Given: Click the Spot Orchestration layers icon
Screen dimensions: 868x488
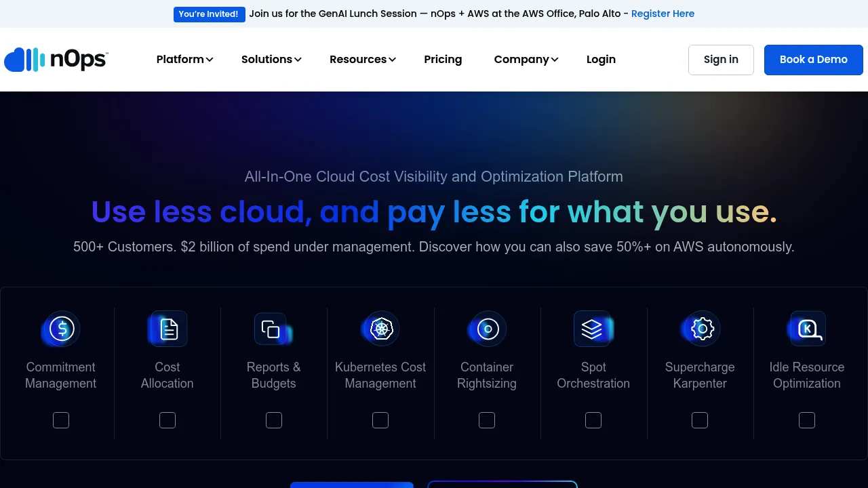Looking at the screenshot, I should tap(593, 329).
